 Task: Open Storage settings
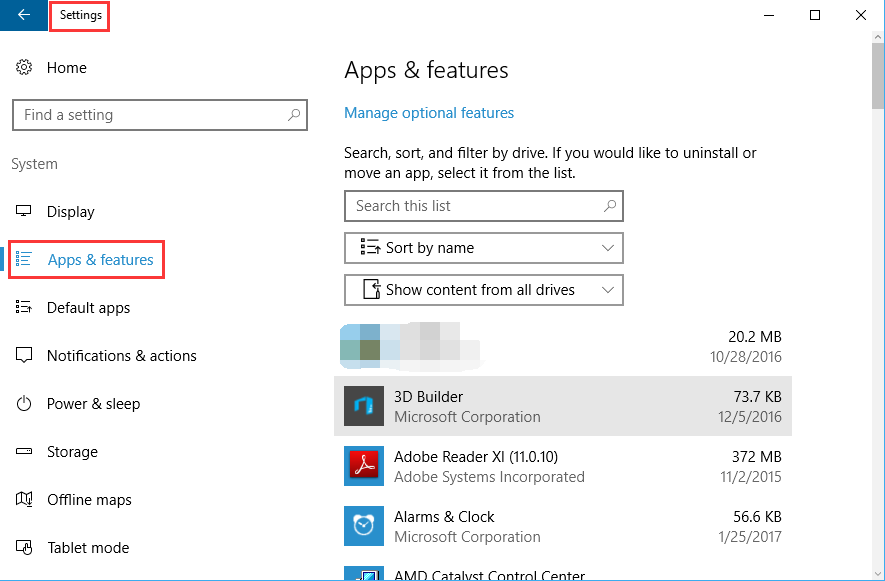pos(72,452)
